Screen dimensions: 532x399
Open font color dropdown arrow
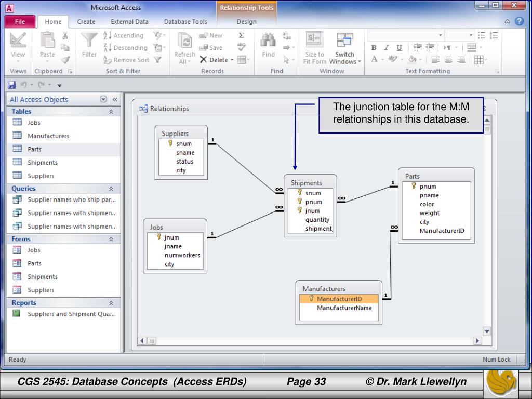pos(383,60)
